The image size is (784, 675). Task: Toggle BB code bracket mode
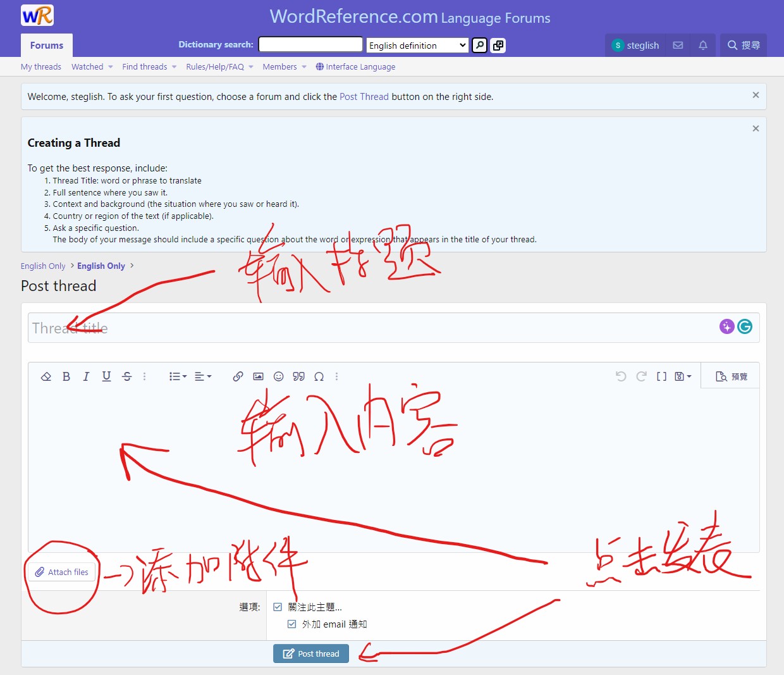coord(661,376)
